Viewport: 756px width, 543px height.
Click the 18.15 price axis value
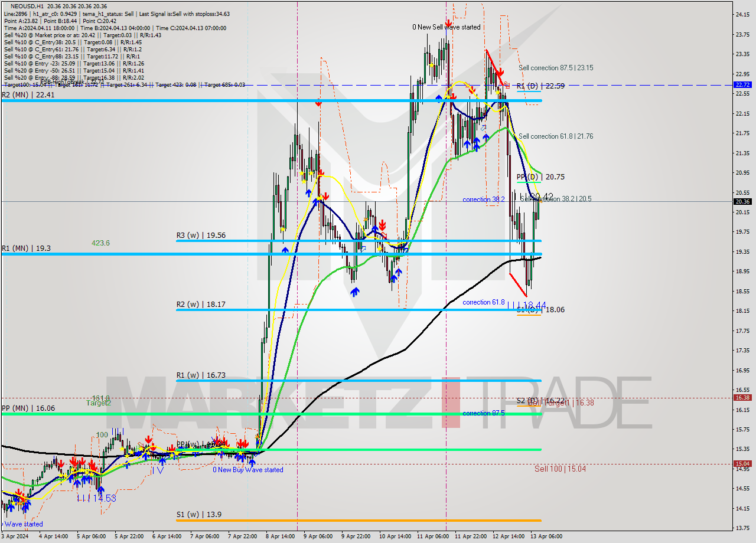click(742, 310)
